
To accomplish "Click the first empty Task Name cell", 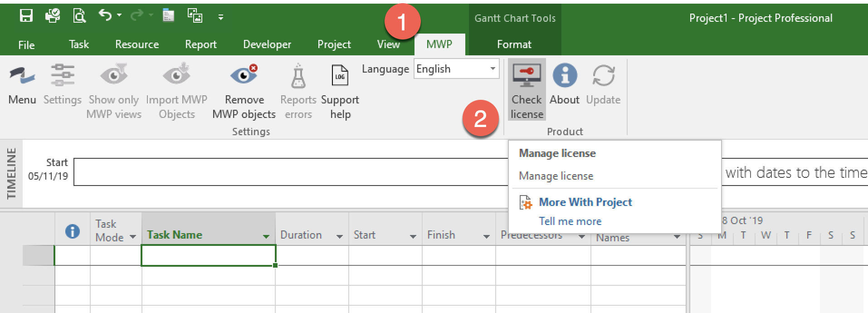I will (x=209, y=255).
